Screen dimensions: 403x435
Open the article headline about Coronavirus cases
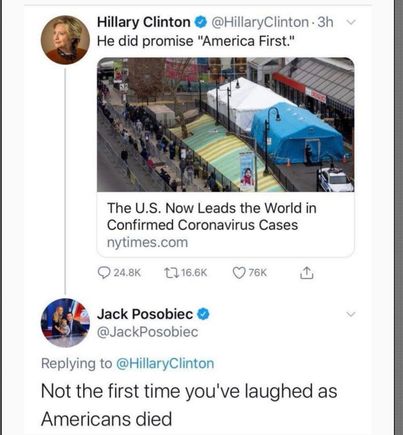(212, 216)
